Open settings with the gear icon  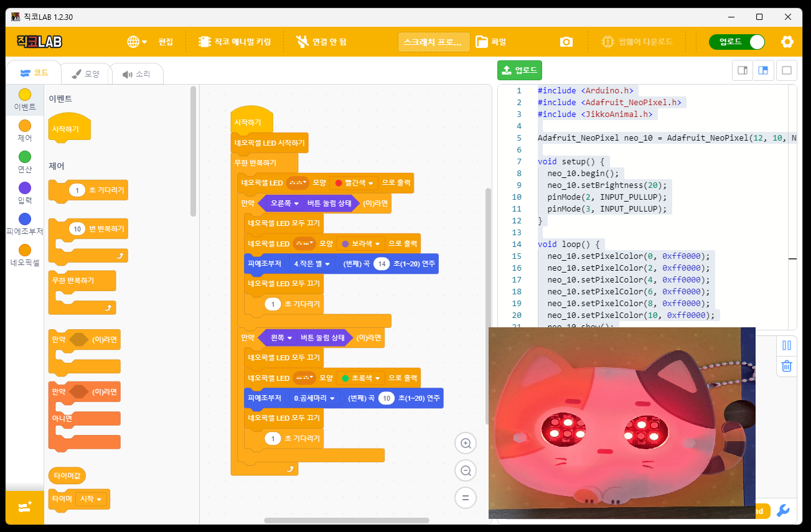(x=787, y=42)
